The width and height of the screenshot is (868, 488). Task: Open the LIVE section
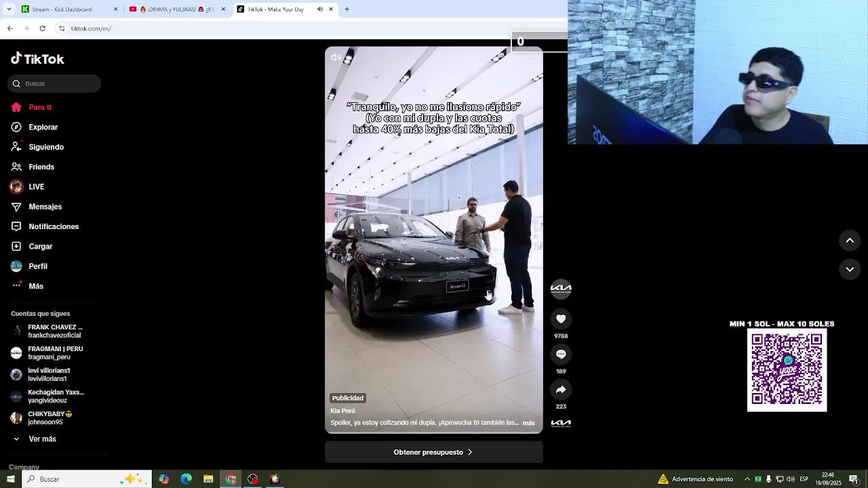point(36,186)
